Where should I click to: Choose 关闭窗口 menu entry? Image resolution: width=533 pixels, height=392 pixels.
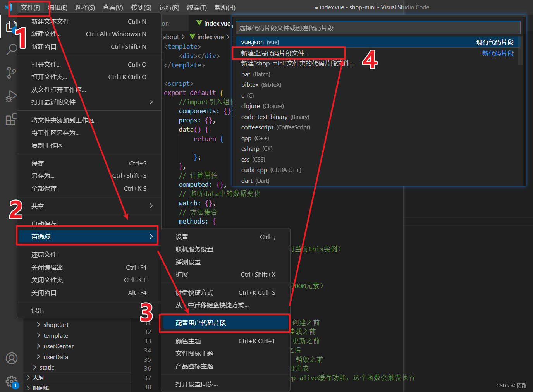(89, 292)
